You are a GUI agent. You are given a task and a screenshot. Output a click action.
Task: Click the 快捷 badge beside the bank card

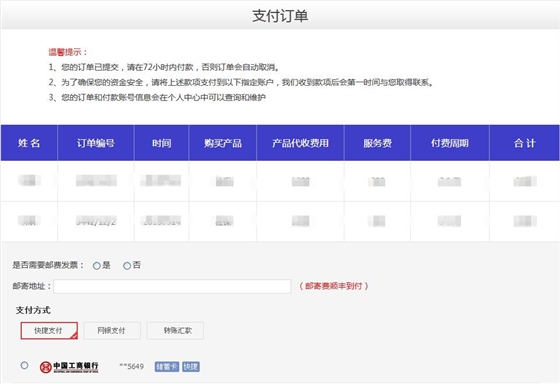pos(191,367)
